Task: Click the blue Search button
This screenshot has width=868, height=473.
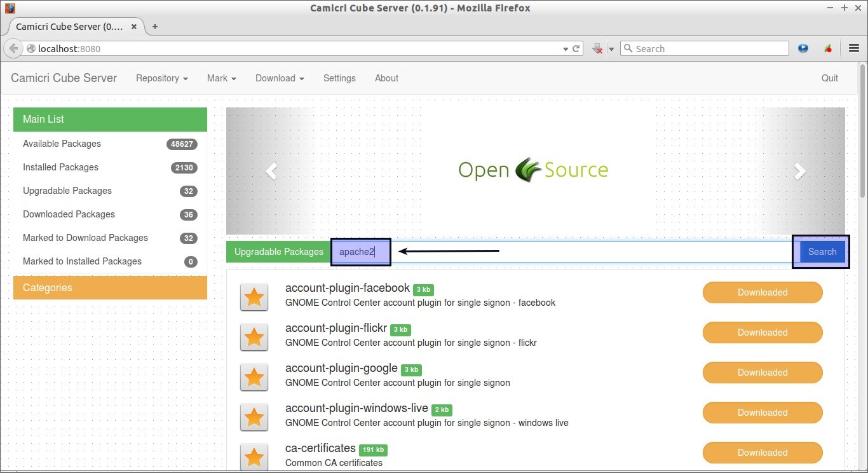Action: tap(822, 252)
